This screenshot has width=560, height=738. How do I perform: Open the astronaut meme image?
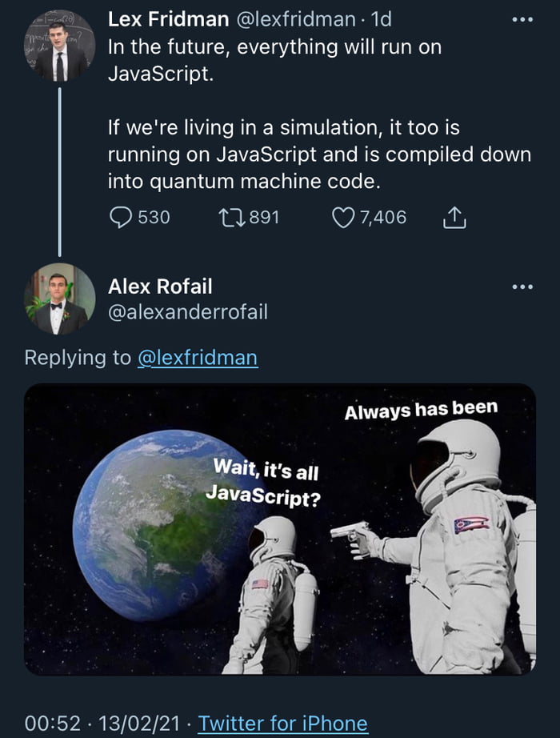280,529
